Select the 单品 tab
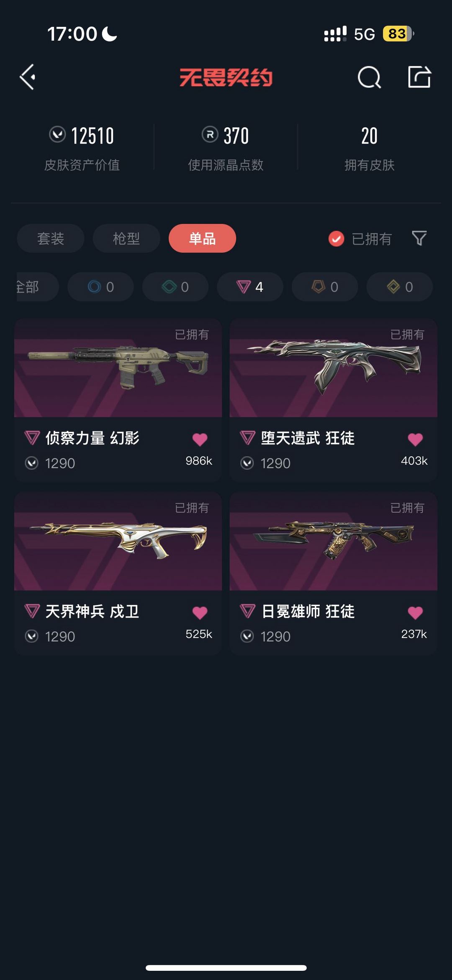452x980 pixels. coord(202,238)
